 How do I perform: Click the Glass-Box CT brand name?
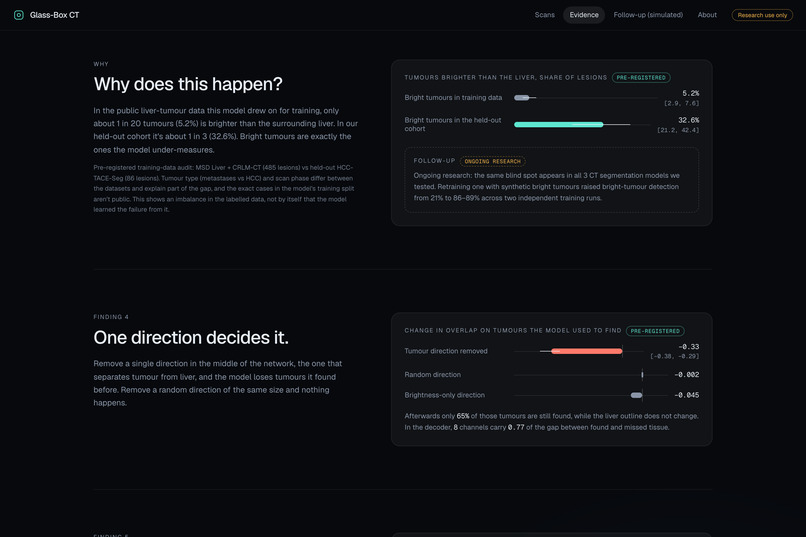coord(54,15)
